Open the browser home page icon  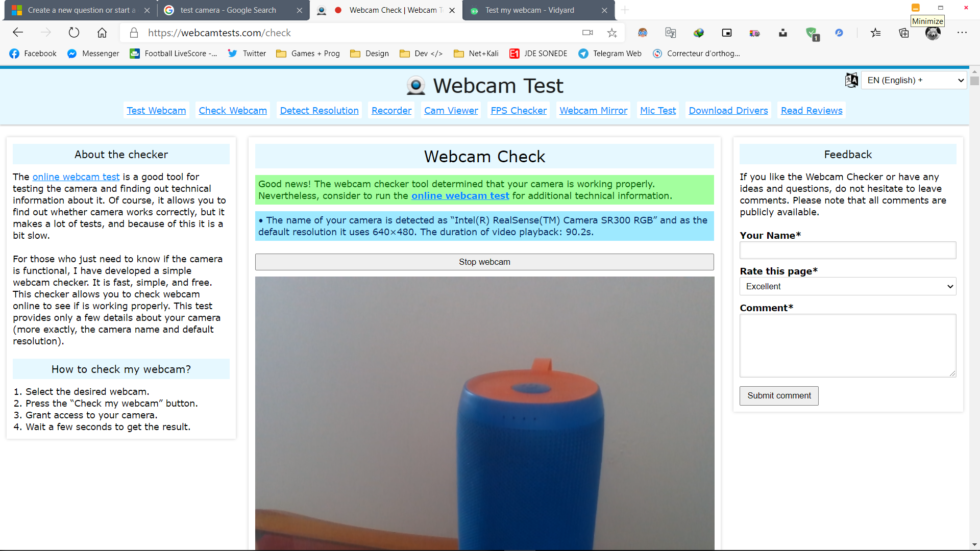point(102,33)
